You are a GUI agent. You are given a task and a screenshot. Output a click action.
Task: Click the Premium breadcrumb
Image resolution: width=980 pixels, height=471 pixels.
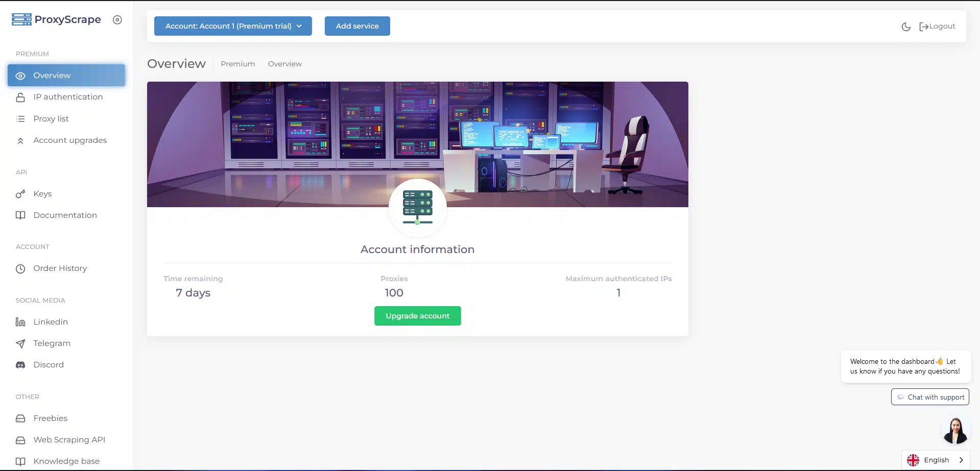tap(238, 64)
